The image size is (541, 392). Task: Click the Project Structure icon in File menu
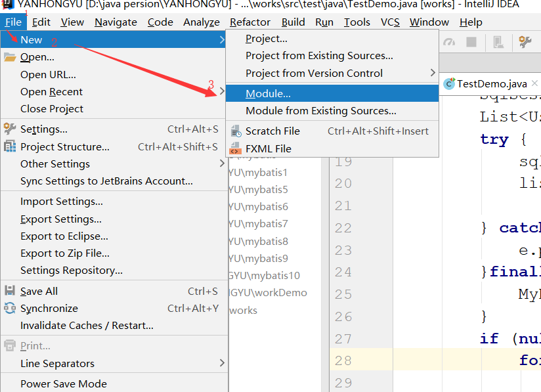pos(9,146)
